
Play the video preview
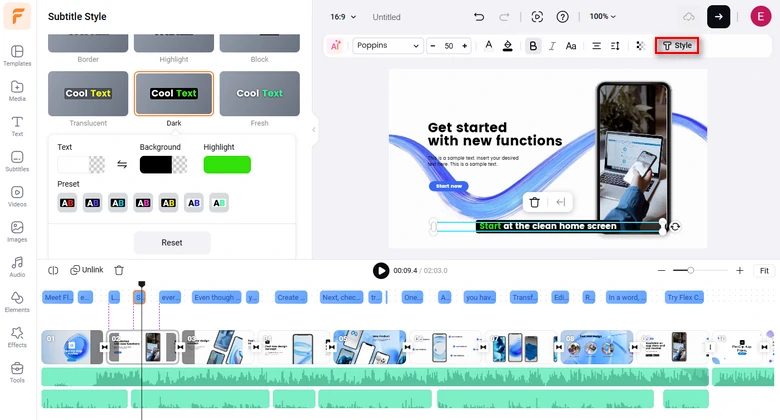[x=381, y=271]
